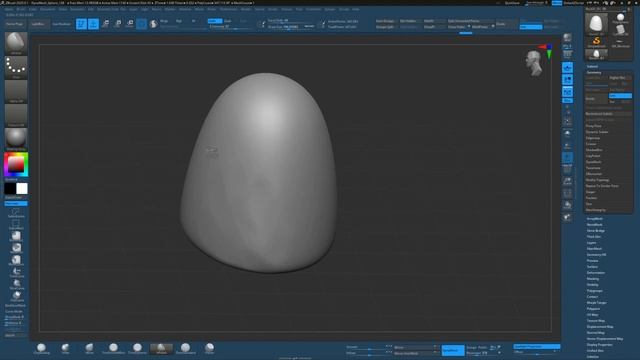Image resolution: width=640 pixels, height=360 pixels.
Task: Click the DynaMesh button in bottom bar
Action: 453,350
